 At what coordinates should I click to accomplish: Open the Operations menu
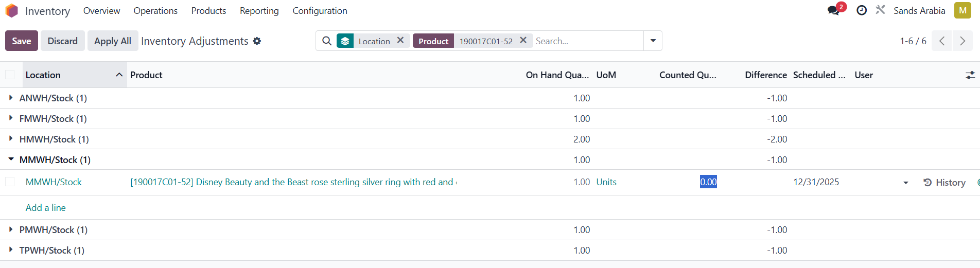(x=155, y=11)
